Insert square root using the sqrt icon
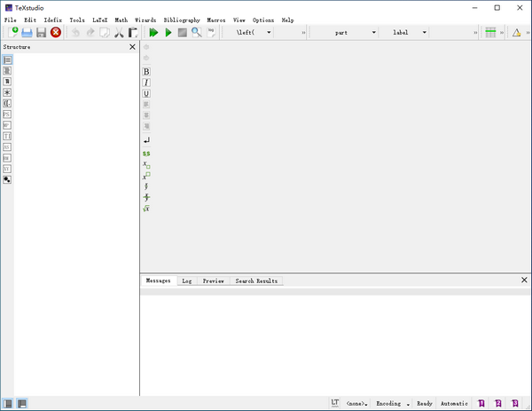This screenshot has width=532, height=411. 146,209
